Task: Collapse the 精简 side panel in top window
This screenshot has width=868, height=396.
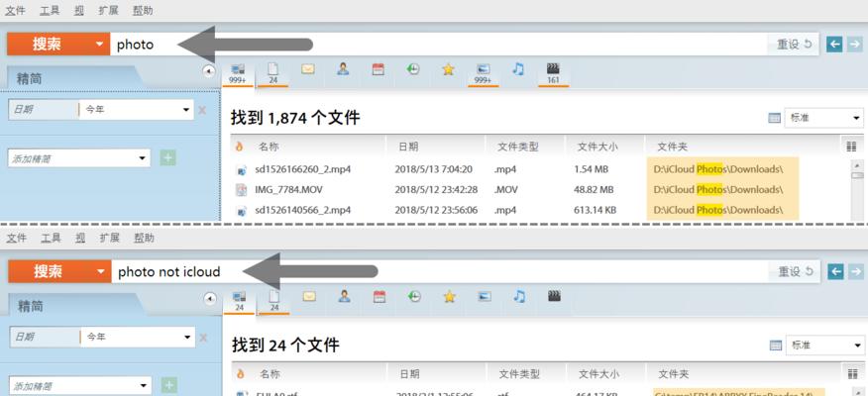Action: tap(209, 71)
